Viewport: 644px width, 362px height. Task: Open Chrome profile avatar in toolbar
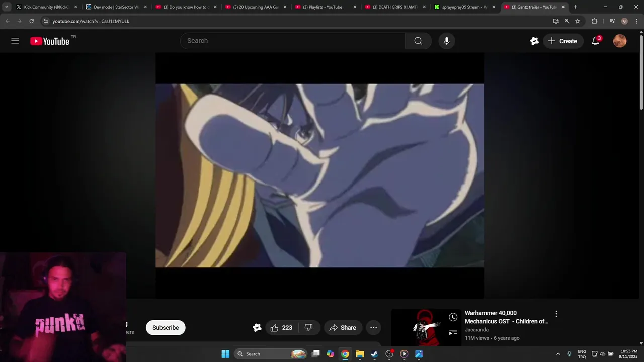coord(624,21)
